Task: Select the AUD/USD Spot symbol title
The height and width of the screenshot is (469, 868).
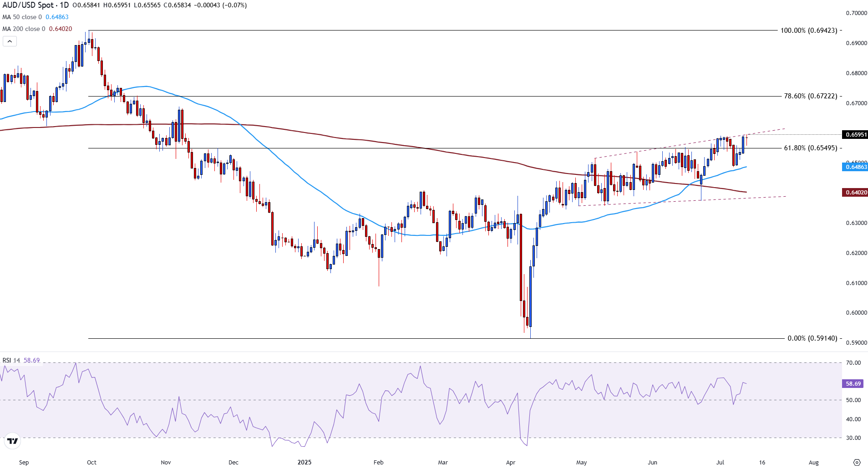Action: (x=36, y=5)
